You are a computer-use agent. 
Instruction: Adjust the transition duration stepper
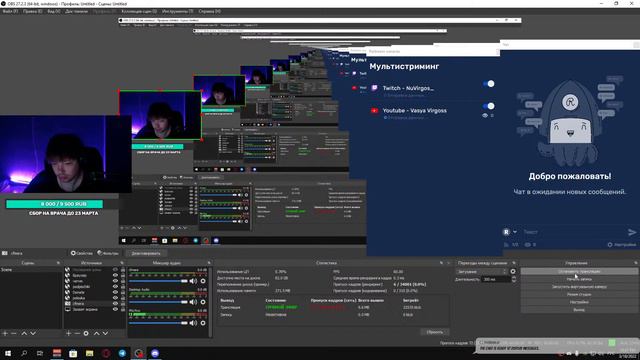click(514, 279)
